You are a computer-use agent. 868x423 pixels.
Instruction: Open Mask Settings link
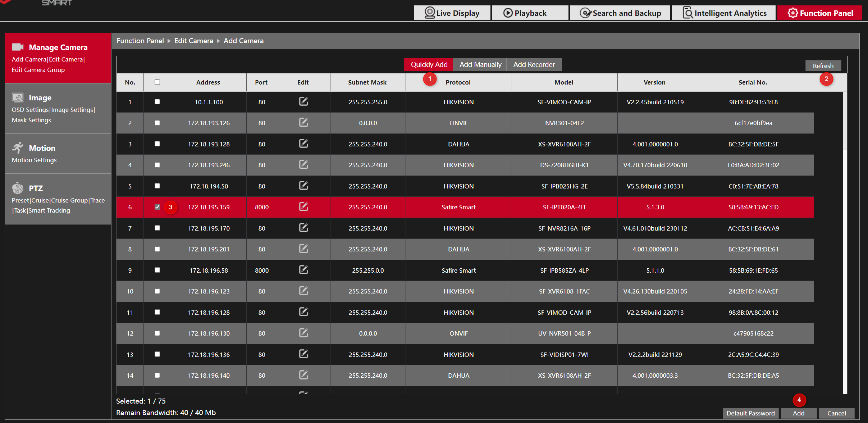pos(31,120)
